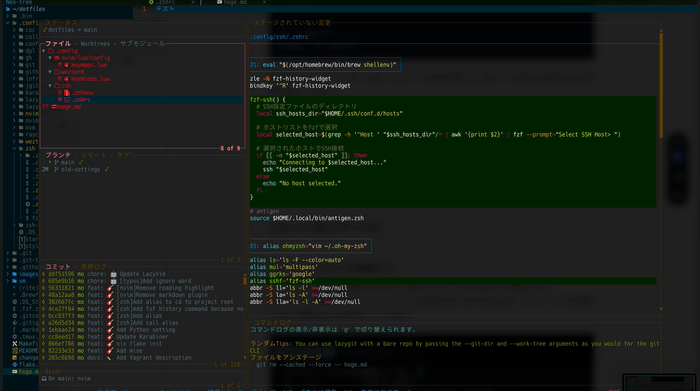Click the ~/dotfiles root folder icon in Neo-tree
The height and width of the screenshot is (391, 700).
pyautogui.click(x=8, y=9)
